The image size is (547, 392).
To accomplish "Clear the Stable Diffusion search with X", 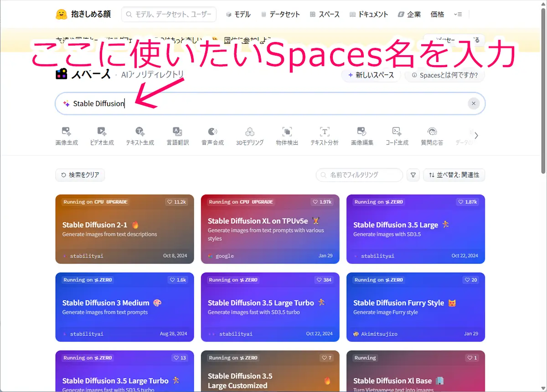I will pyautogui.click(x=474, y=103).
